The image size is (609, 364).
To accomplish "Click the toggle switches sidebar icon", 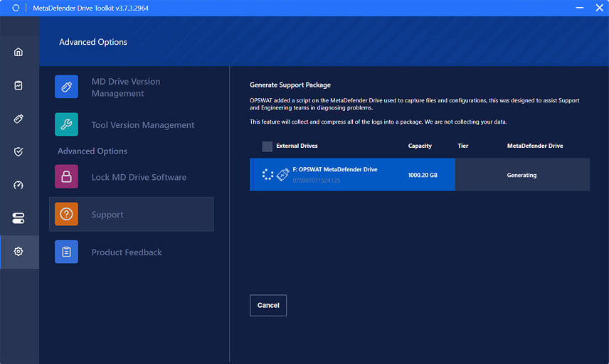I will 18,218.
